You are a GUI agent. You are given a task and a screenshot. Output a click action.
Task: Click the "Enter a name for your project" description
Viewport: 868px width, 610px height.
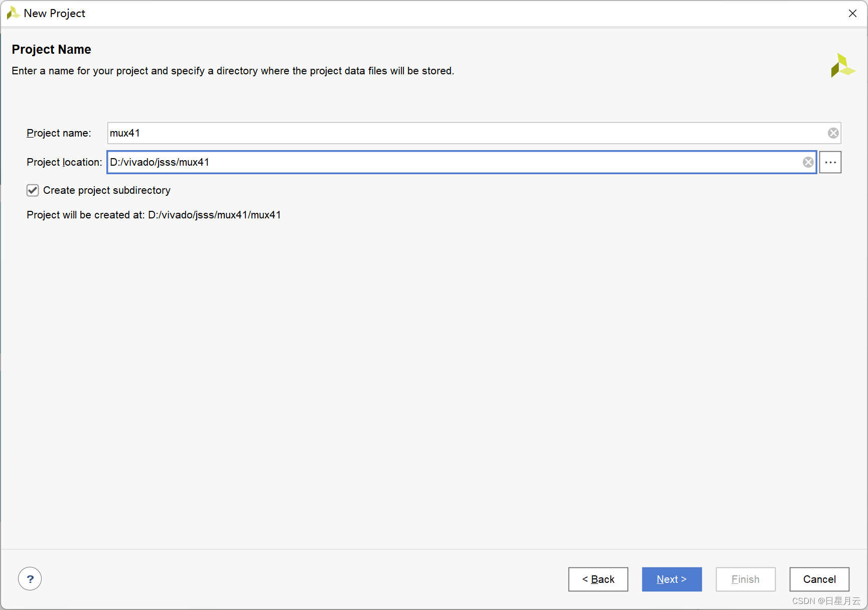(233, 71)
